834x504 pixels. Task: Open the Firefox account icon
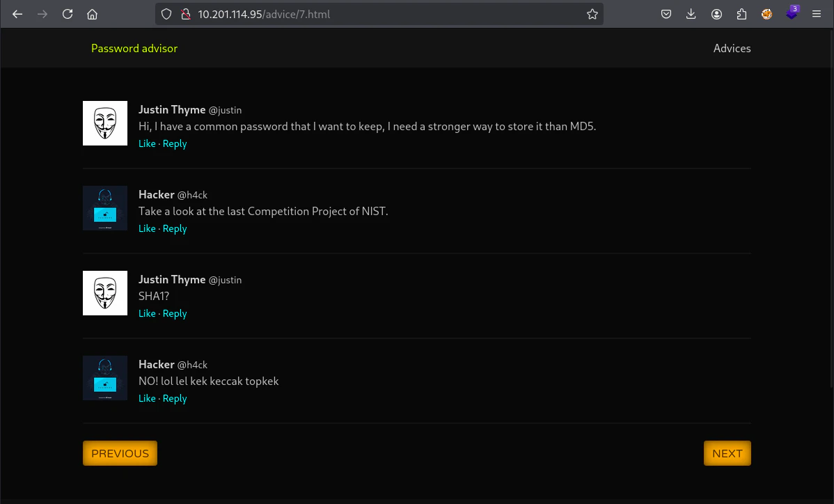[716, 15]
